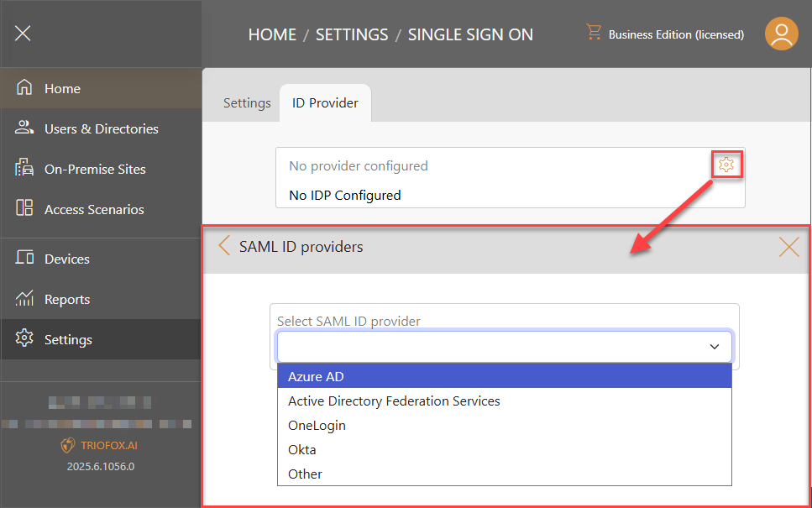This screenshot has height=508, width=812.
Task: Choose Azure AD from the list
Action: click(505, 376)
